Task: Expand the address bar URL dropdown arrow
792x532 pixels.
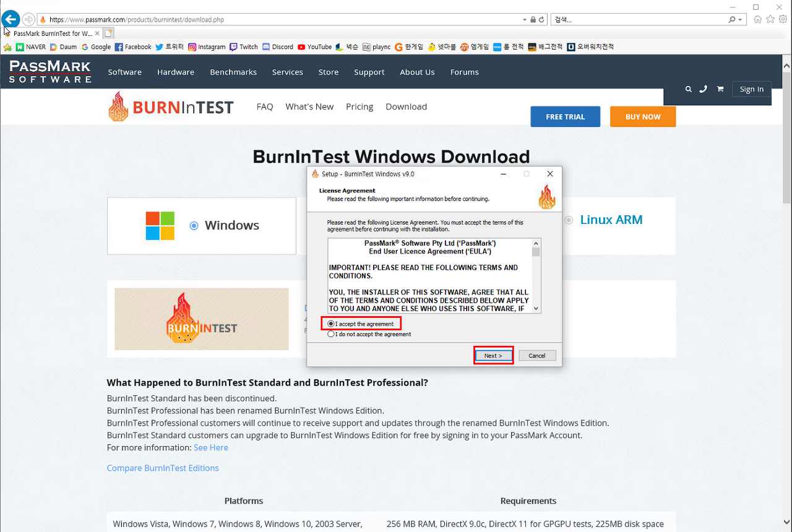Action: (525, 20)
